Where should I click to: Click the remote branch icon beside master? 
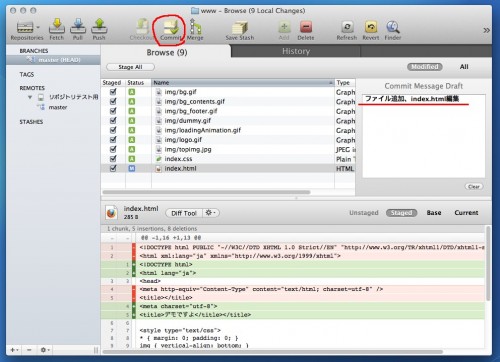pos(41,107)
